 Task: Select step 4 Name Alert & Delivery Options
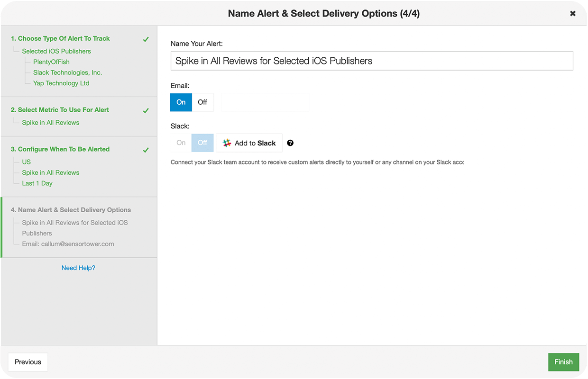tap(71, 210)
